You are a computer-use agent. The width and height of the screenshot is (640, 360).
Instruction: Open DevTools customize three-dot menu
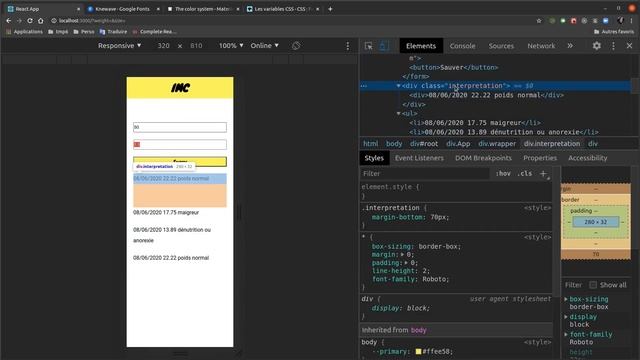click(x=613, y=46)
